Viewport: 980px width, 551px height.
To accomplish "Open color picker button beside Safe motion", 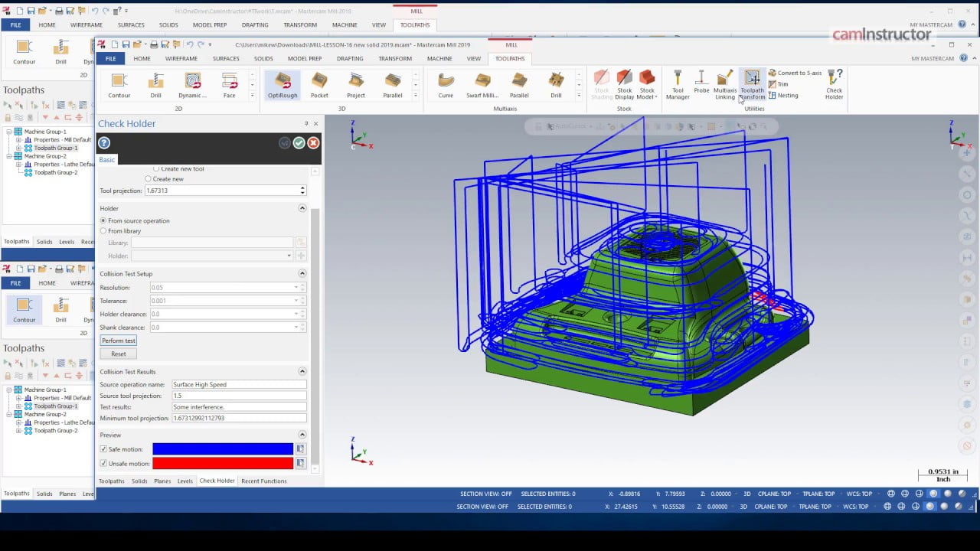I will click(x=300, y=449).
